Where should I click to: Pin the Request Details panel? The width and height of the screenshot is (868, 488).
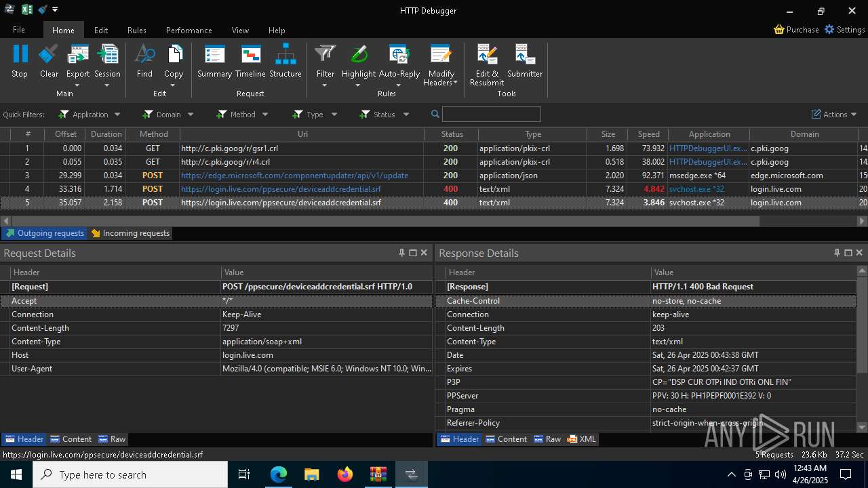(401, 253)
